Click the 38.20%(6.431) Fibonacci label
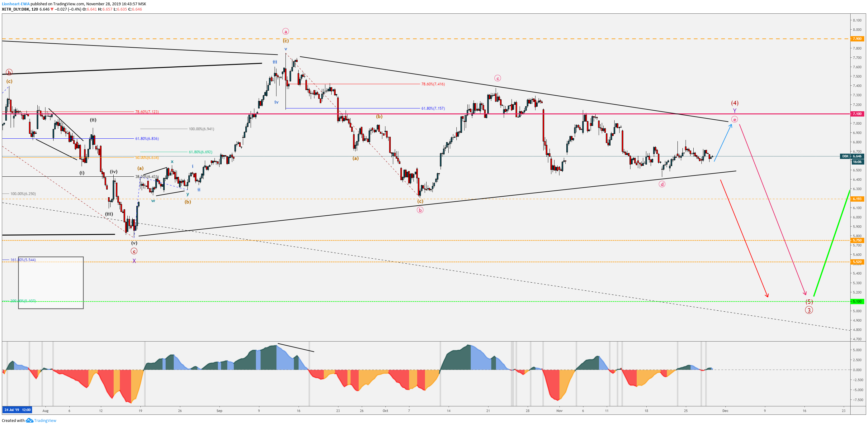868x426 pixels. (x=147, y=176)
